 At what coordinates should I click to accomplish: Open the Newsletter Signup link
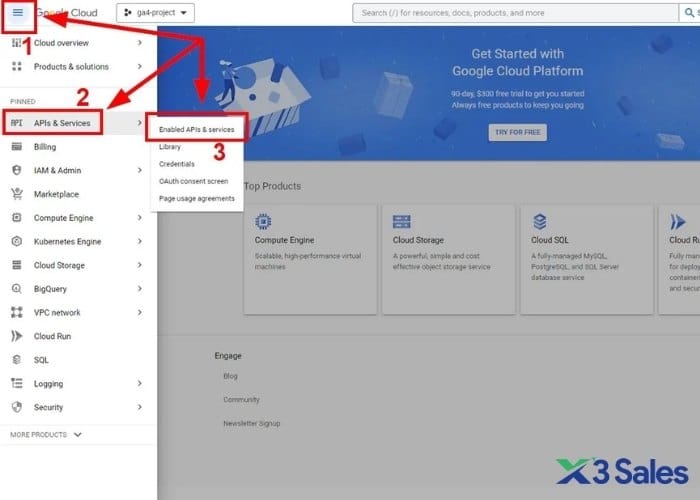click(252, 423)
